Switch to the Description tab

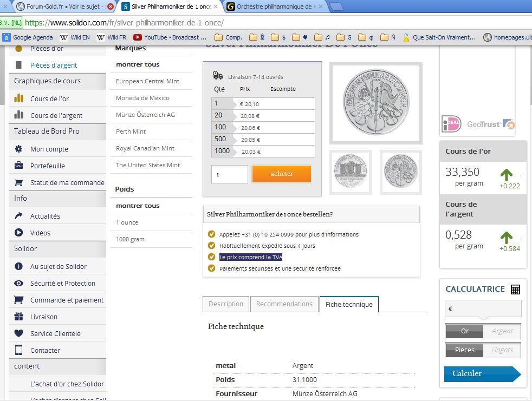coord(226,304)
